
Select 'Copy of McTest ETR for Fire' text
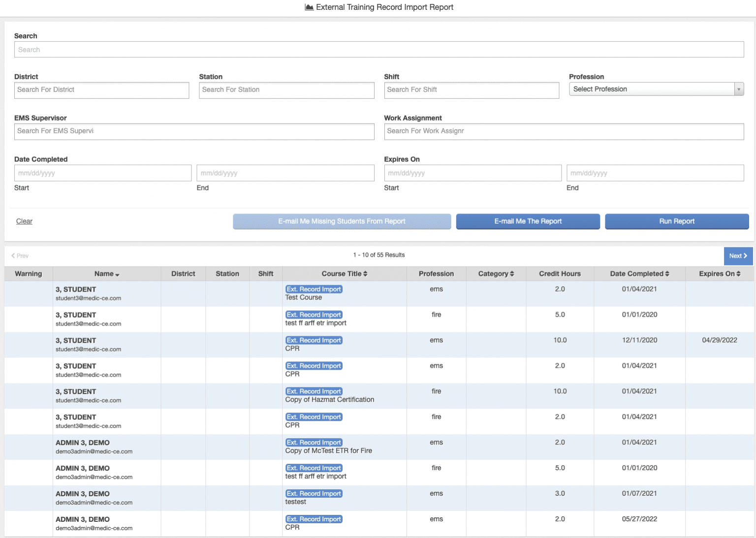tap(329, 451)
